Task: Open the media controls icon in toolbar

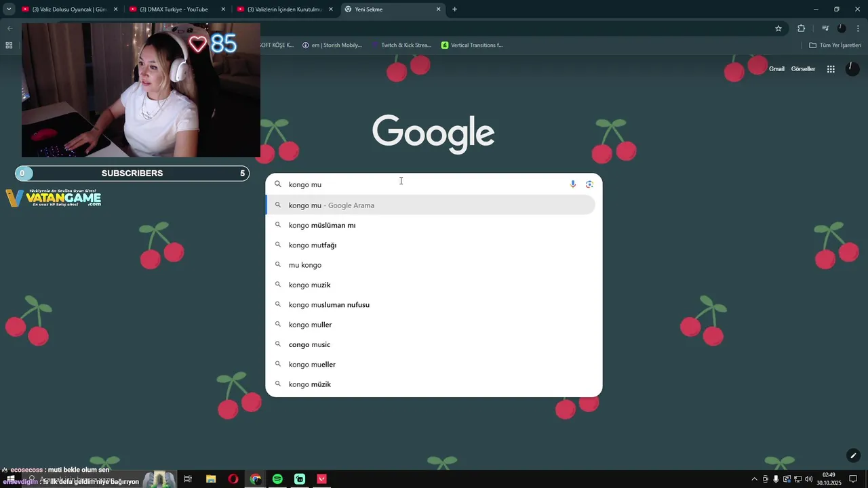Action: [x=825, y=28]
